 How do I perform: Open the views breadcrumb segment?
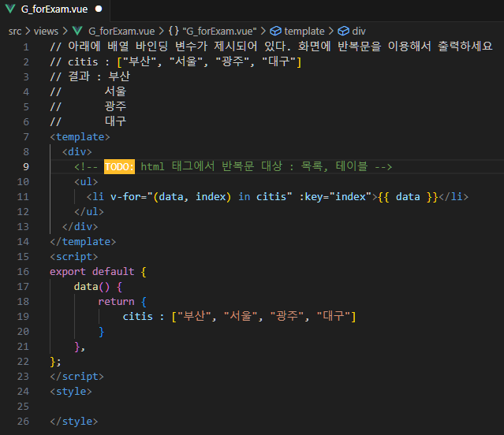(x=46, y=32)
